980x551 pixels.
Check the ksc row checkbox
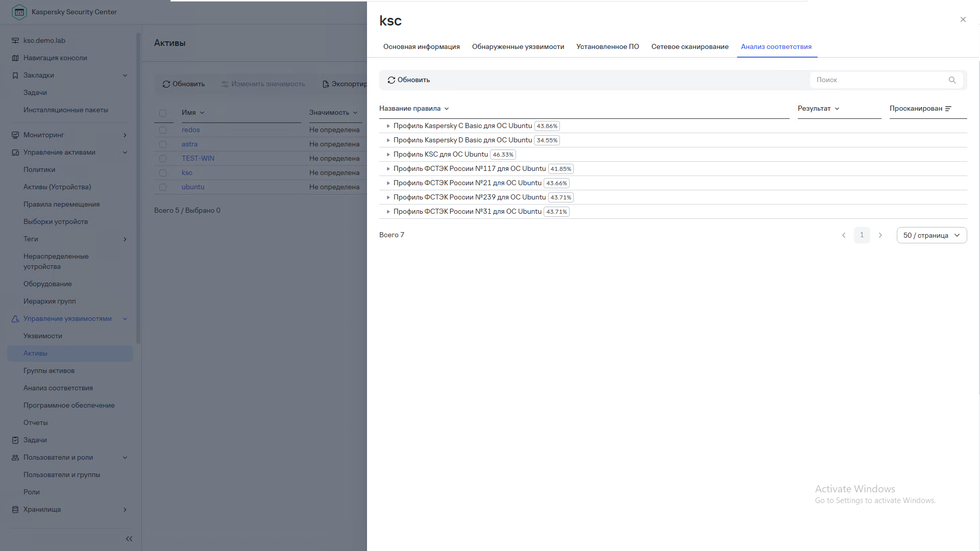click(163, 173)
